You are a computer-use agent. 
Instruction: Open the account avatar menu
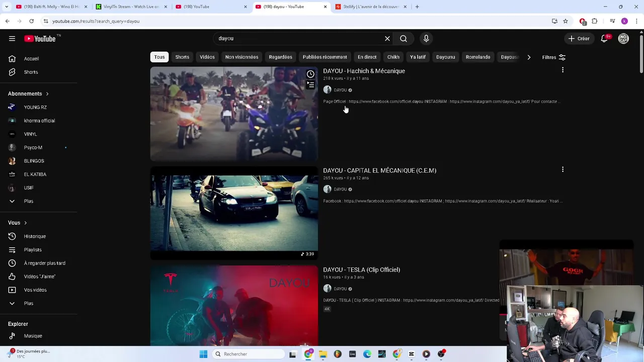623,39
